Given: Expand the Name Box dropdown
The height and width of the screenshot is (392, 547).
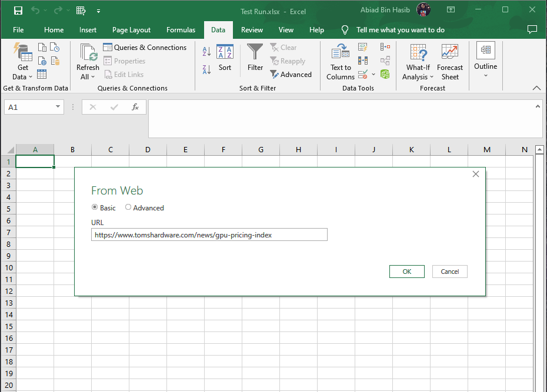Looking at the screenshot, I should click(58, 106).
